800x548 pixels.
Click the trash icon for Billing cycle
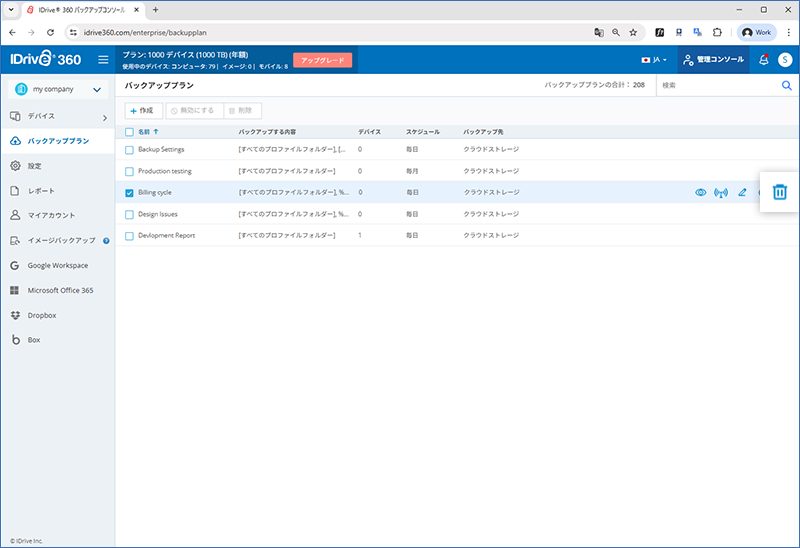780,192
